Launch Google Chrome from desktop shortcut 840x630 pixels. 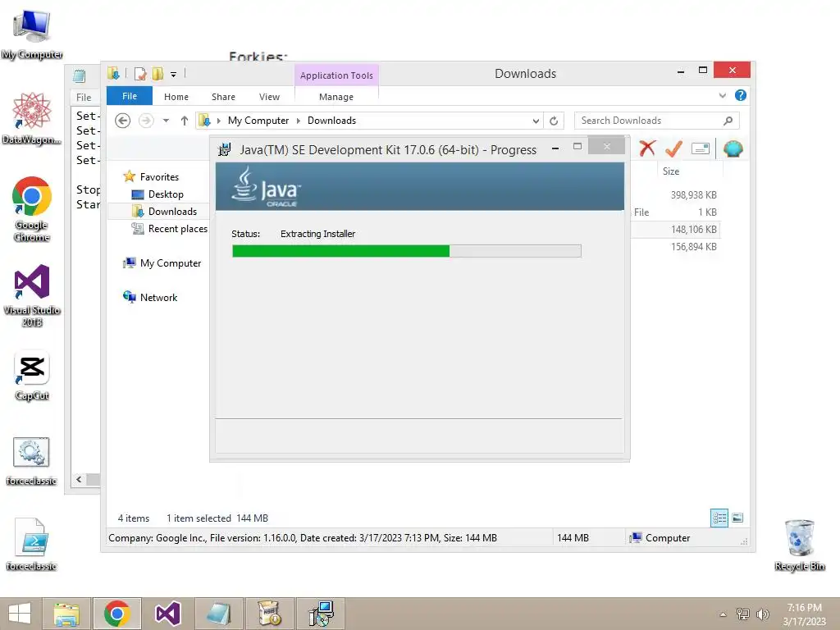pos(32,209)
